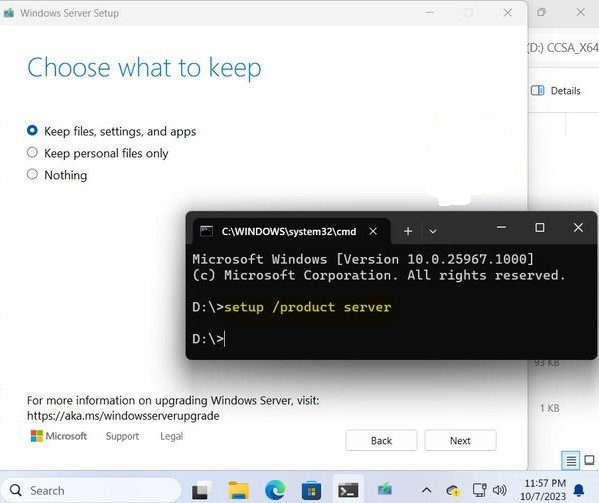Open File Explorer from taskbar
This screenshot has width=599, height=503.
[x=239, y=490]
